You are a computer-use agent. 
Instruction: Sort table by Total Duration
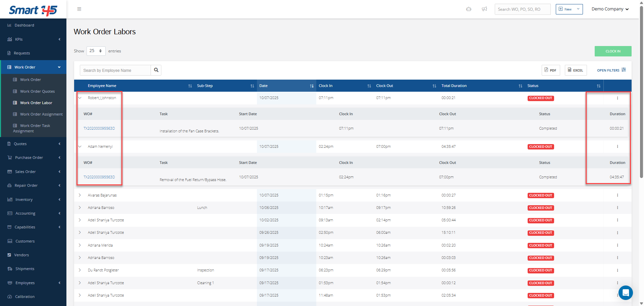pyautogui.click(x=520, y=86)
